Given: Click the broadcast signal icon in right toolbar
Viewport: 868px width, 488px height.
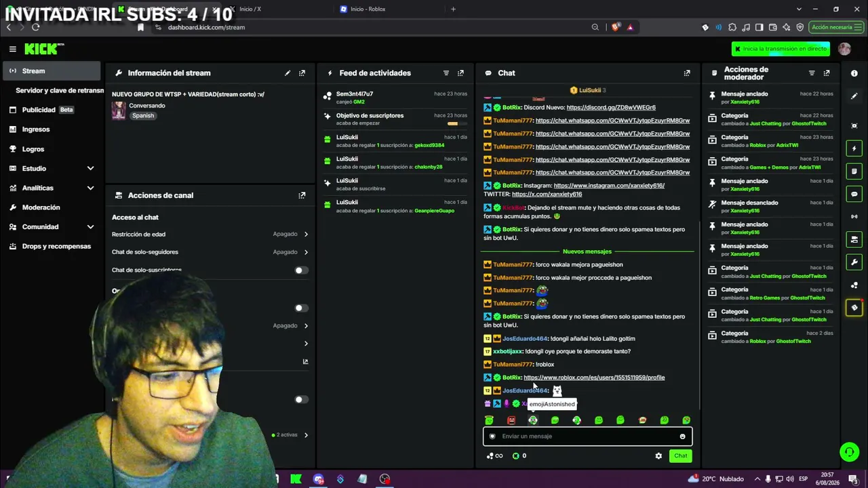Looking at the screenshot, I should 854,217.
